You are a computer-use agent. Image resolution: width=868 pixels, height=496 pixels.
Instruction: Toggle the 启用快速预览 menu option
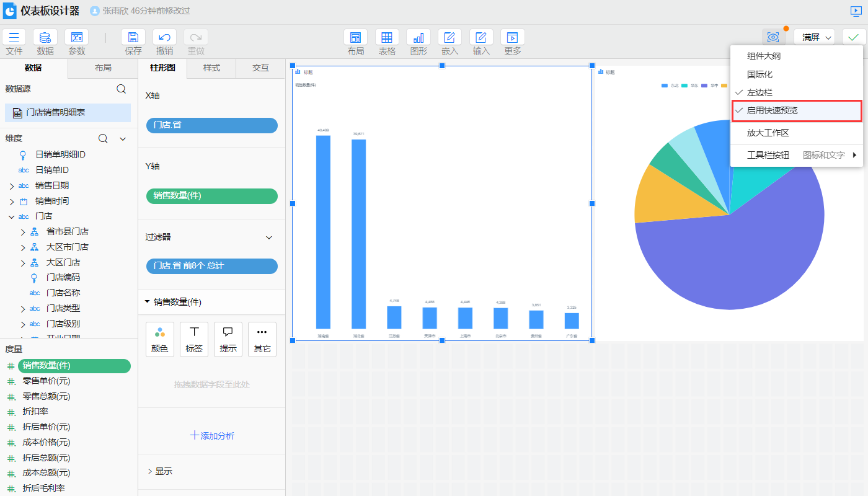tap(772, 110)
